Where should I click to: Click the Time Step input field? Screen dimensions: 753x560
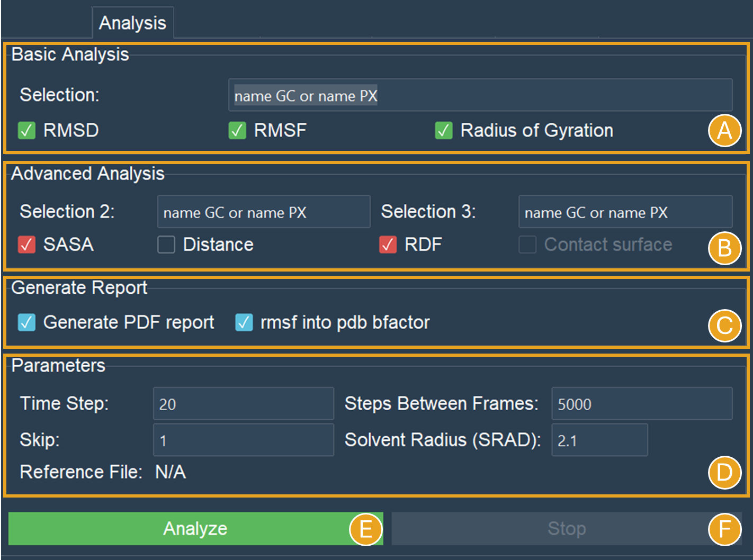(x=243, y=404)
